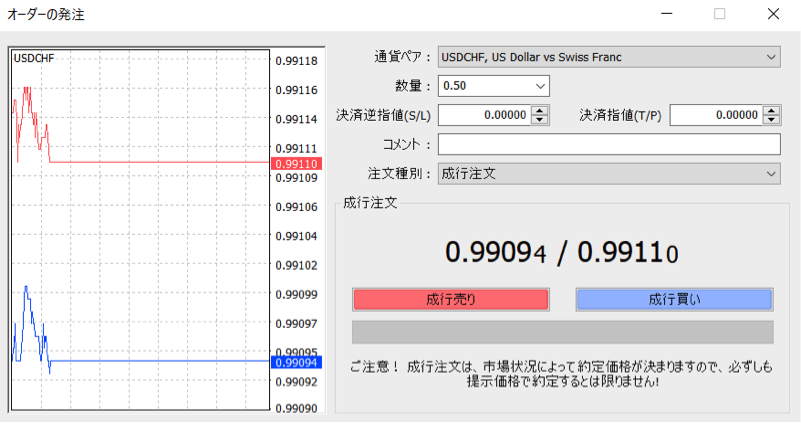Click the 決済指値(T/P) value field

(x=716, y=115)
